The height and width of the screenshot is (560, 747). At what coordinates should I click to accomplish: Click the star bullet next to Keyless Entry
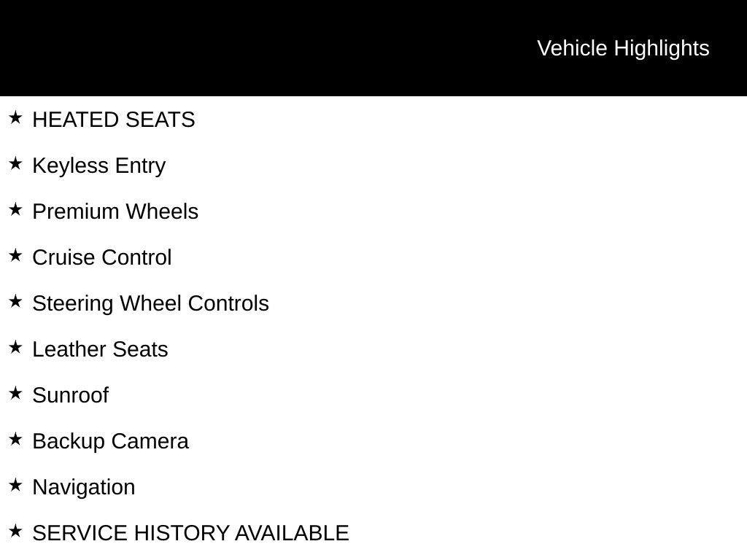pos(15,163)
